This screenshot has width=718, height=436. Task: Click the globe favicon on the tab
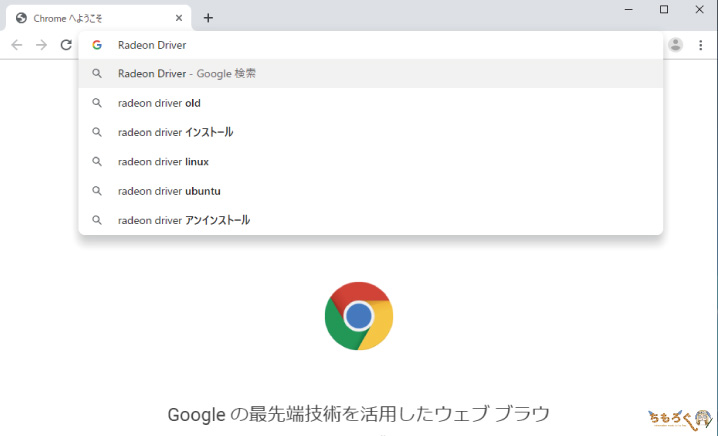tap(21, 18)
